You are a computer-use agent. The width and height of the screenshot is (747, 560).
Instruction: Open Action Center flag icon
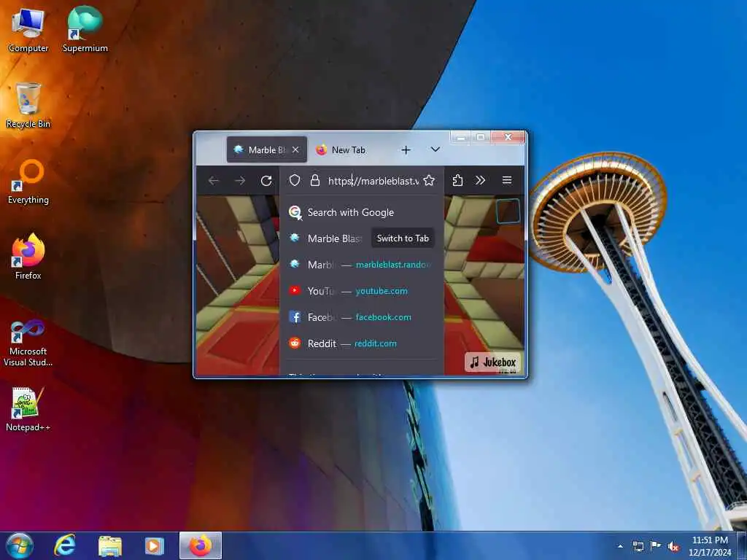point(656,545)
